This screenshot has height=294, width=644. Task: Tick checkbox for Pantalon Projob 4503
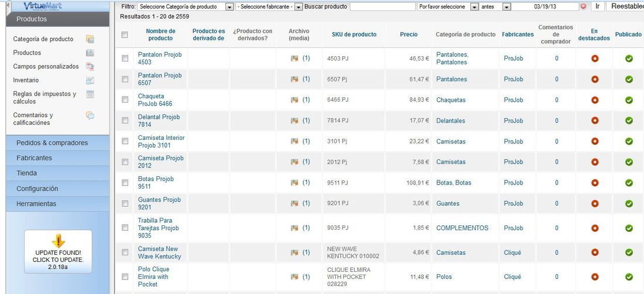click(x=125, y=59)
